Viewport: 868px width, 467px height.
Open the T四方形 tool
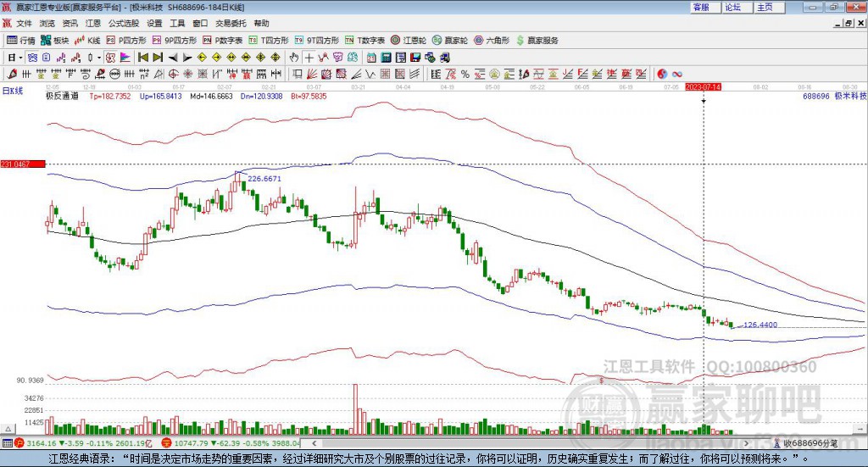[269, 41]
